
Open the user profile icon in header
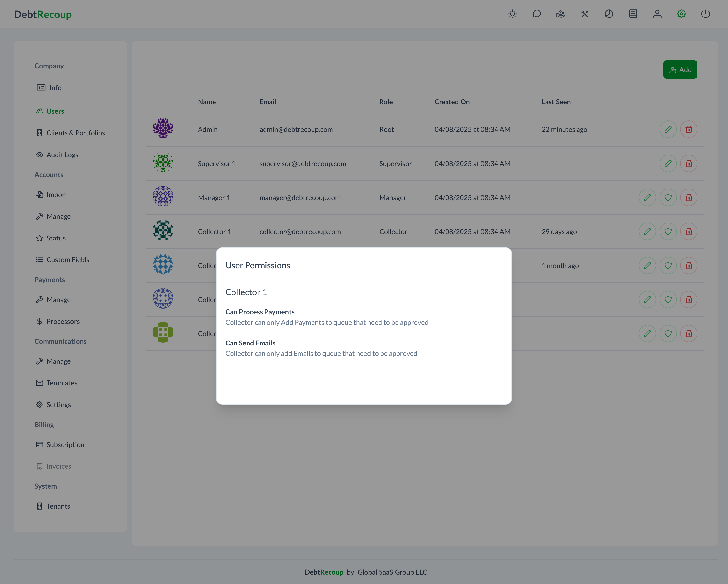coord(657,14)
